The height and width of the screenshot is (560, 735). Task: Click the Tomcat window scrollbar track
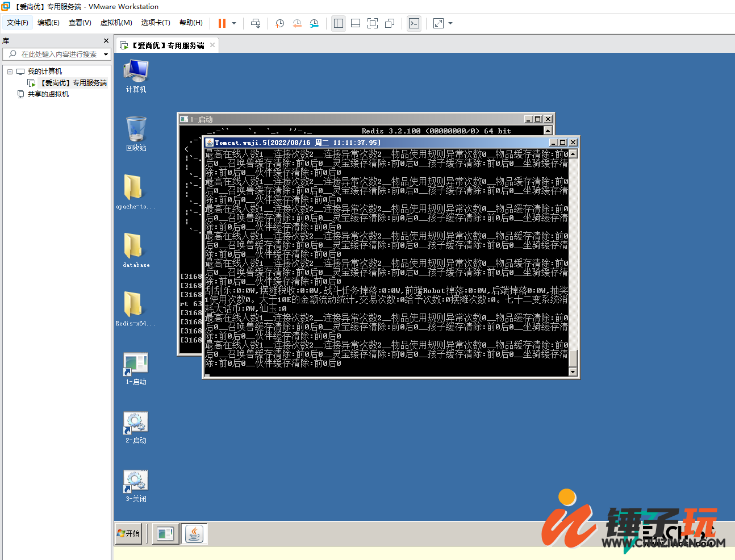point(573,254)
